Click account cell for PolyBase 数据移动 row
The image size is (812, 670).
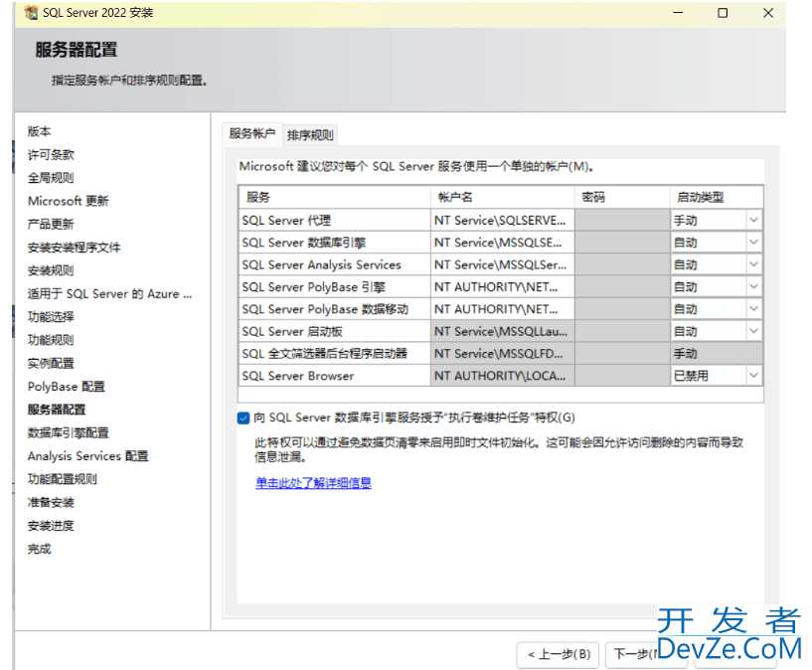[x=502, y=309]
